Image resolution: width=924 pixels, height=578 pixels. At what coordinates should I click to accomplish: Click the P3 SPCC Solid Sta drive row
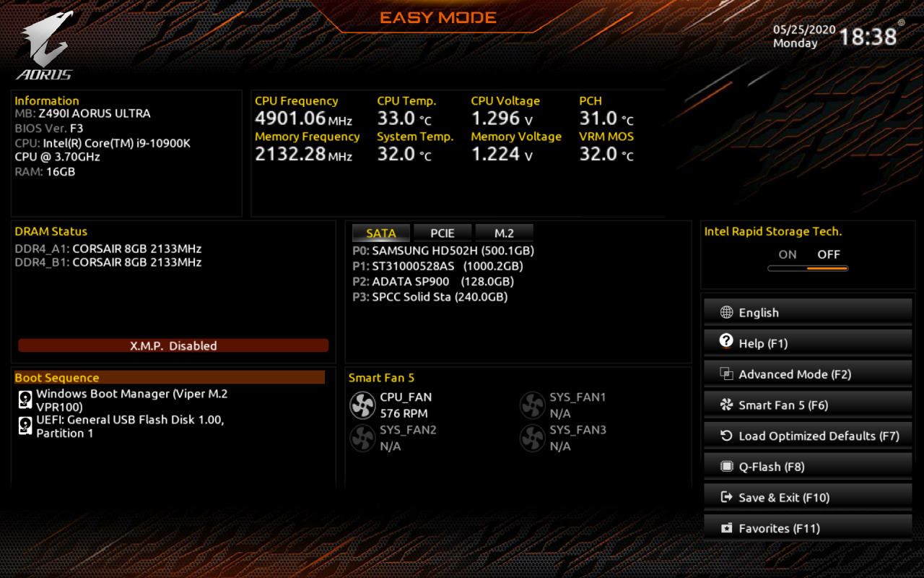point(430,297)
